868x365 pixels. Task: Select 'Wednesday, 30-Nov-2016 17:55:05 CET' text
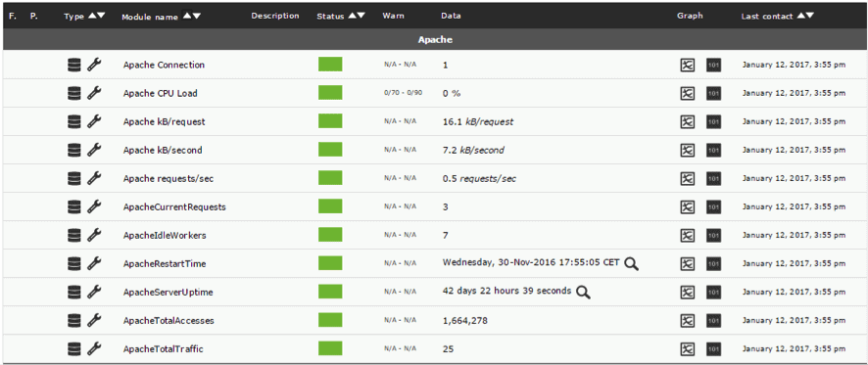(x=531, y=262)
